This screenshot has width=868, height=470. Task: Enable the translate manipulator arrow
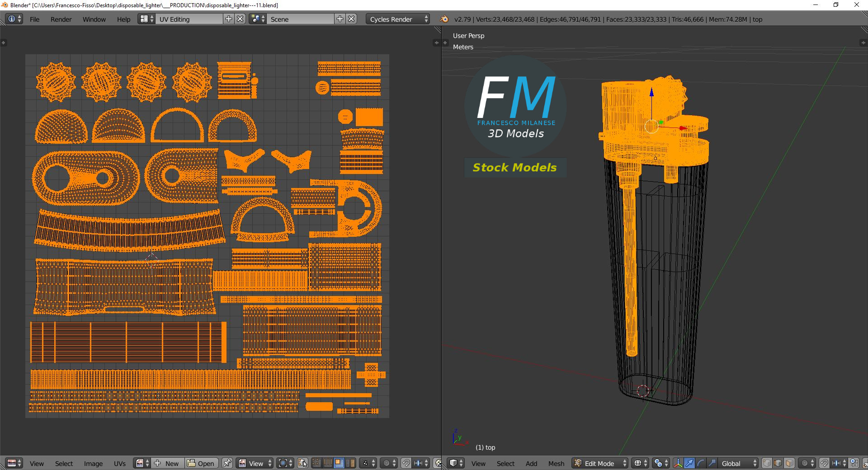(x=689, y=463)
